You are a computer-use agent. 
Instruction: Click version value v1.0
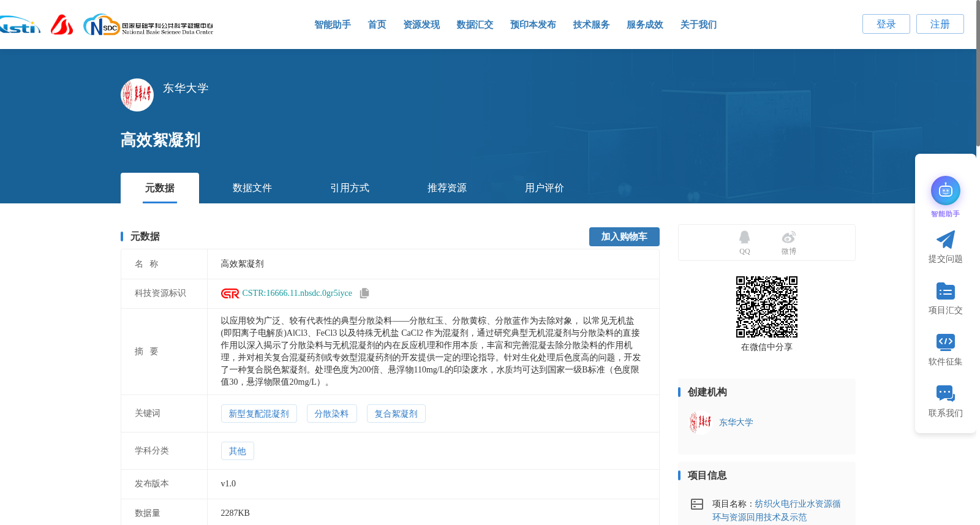tap(228, 484)
